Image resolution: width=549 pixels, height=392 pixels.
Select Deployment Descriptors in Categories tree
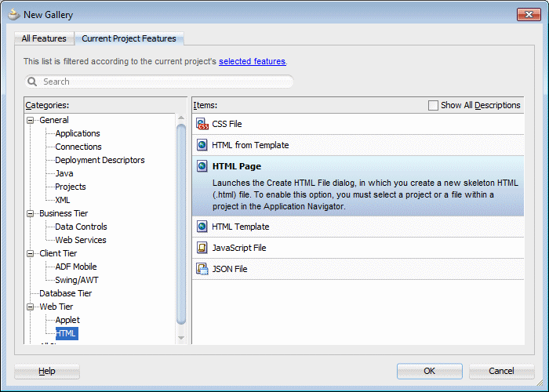click(100, 160)
